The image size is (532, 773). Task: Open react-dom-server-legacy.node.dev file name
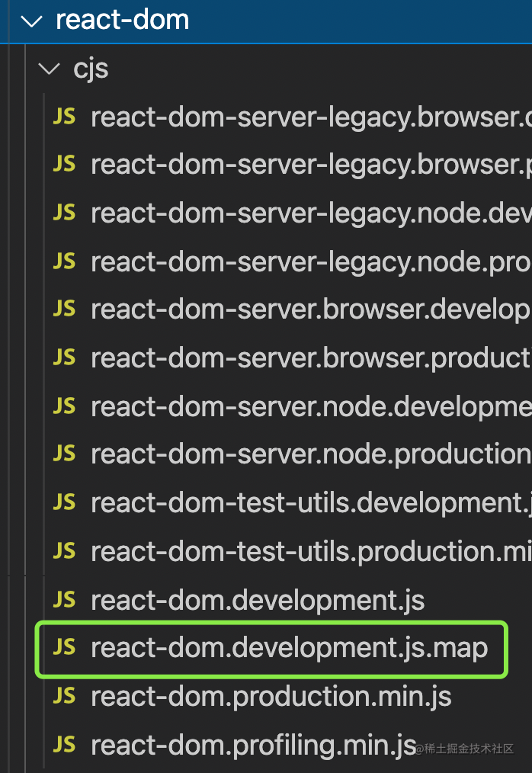312,214
